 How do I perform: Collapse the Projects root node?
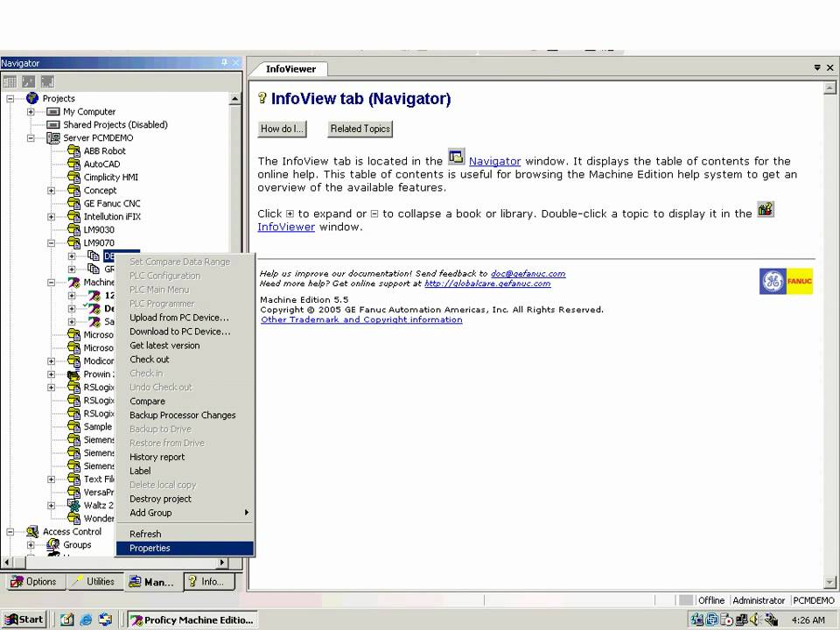(x=10, y=99)
